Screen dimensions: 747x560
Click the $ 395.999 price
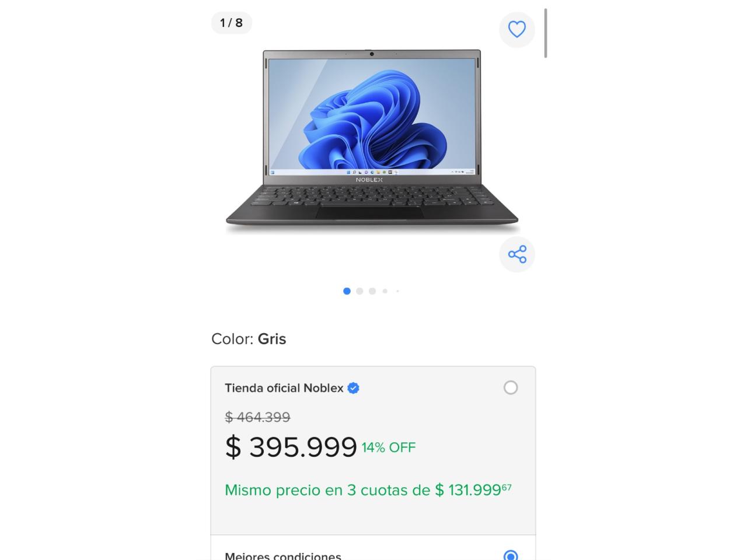click(291, 447)
